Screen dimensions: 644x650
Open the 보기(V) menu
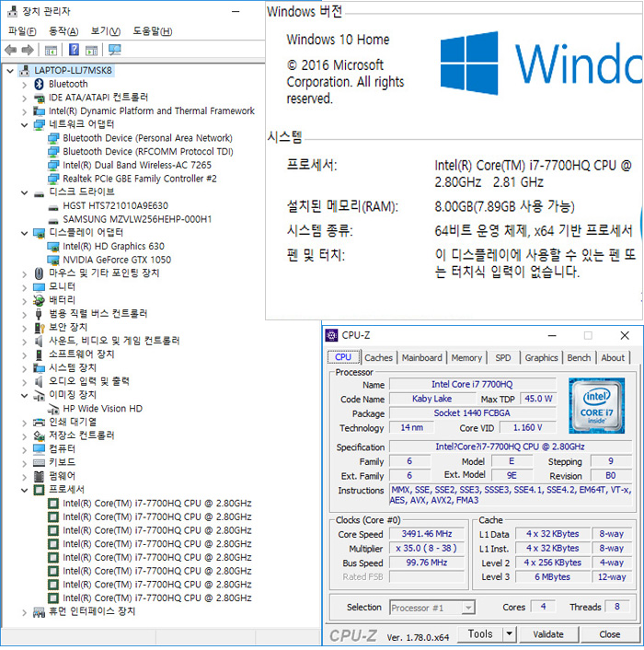click(x=105, y=31)
